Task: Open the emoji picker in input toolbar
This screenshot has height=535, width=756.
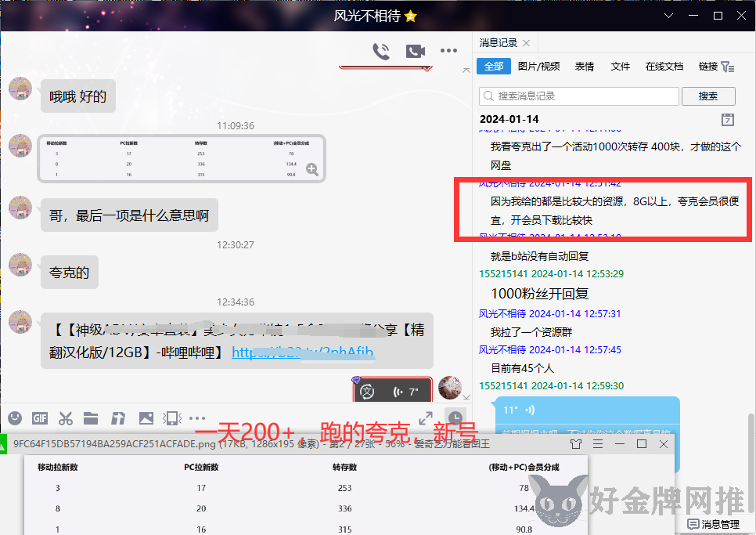Action: coord(15,418)
